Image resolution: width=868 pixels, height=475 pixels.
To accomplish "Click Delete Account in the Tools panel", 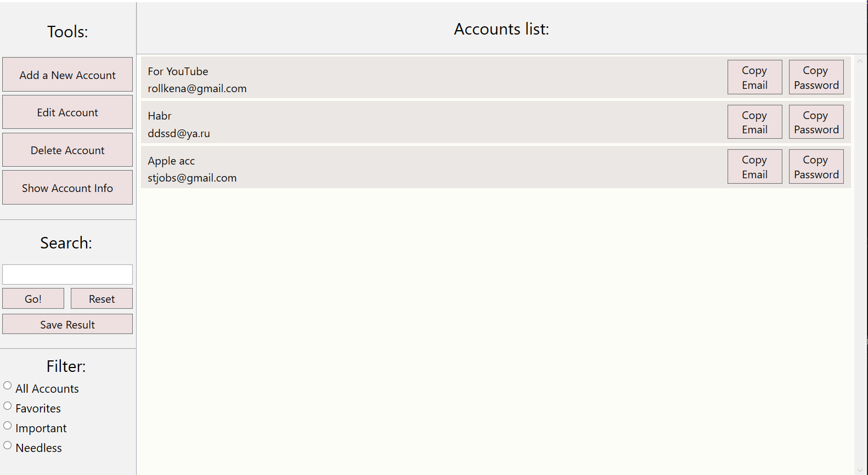I will 67,150.
